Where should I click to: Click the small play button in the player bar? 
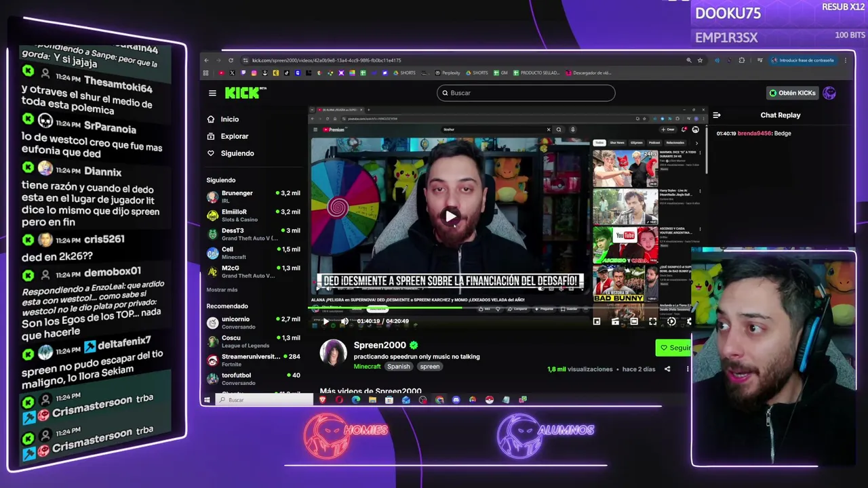325,321
